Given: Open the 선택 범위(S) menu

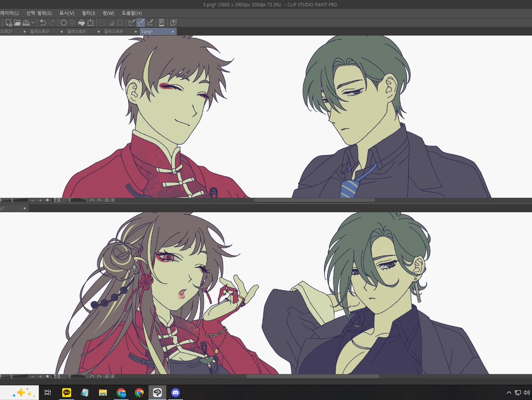Looking at the screenshot, I should pos(39,13).
